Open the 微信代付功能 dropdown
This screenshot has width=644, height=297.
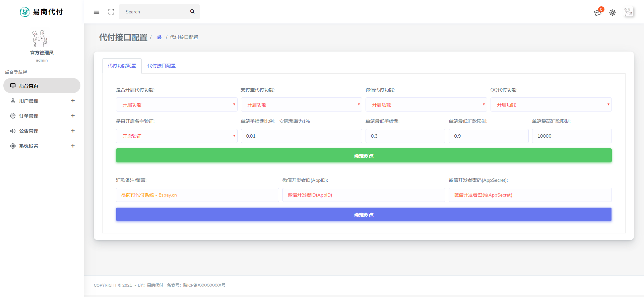[426, 104]
